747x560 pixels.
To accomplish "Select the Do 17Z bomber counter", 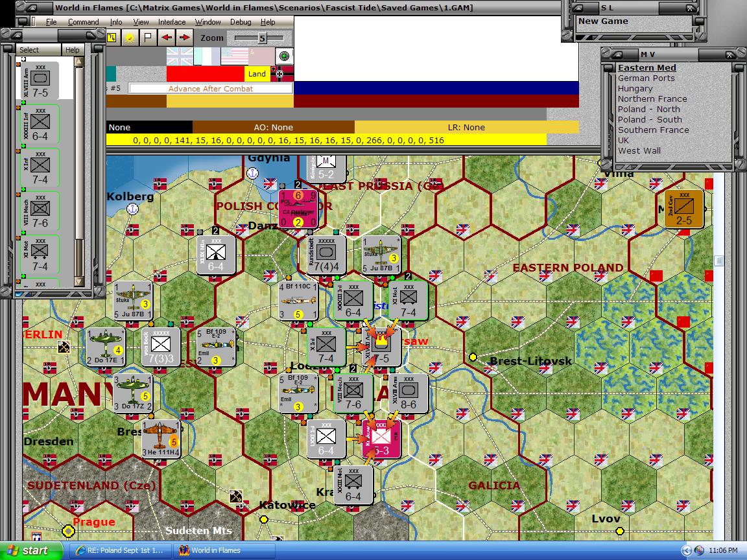I will point(134,393).
